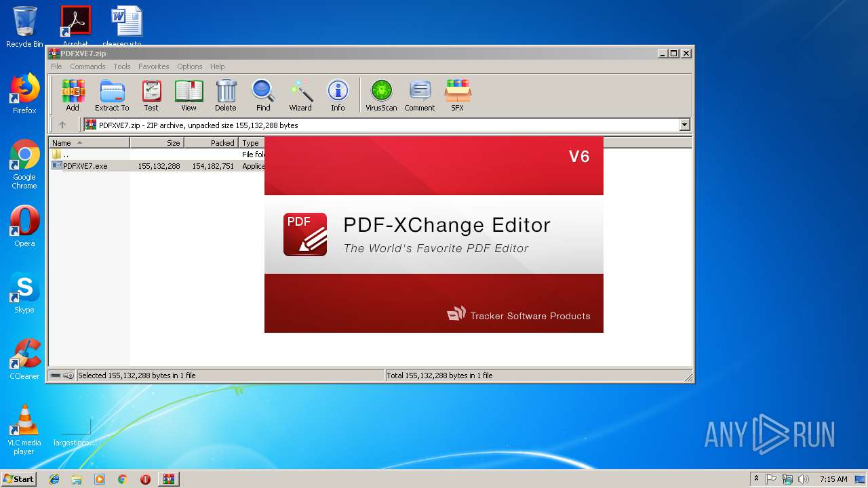Open the View toolbar icon
The image size is (868, 488).
[x=189, y=95]
